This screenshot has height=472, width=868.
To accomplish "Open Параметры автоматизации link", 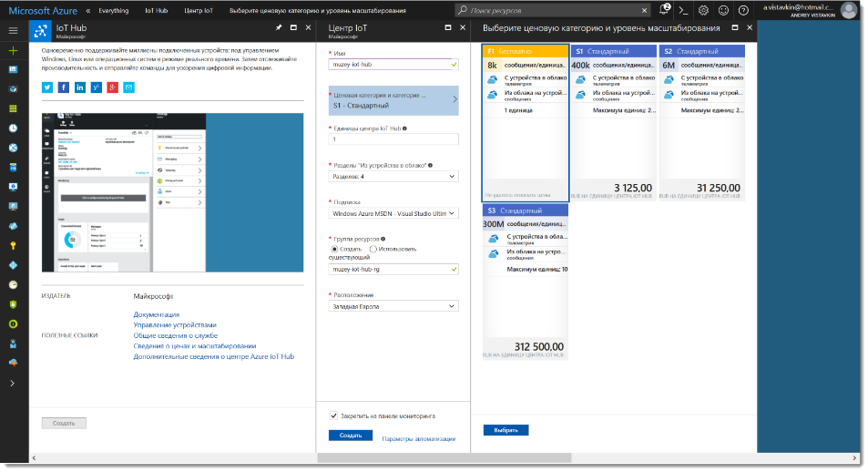I will pyautogui.click(x=418, y=439).
